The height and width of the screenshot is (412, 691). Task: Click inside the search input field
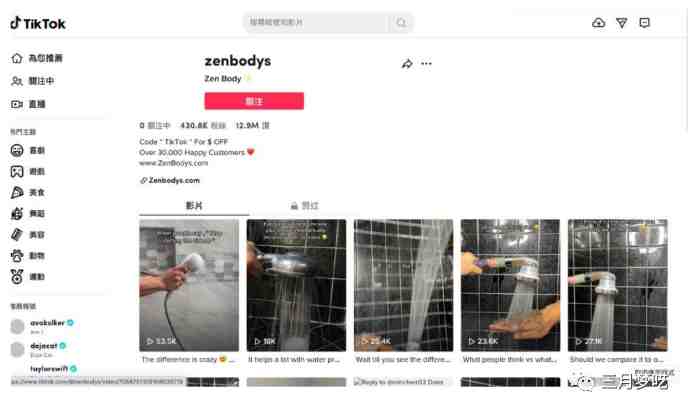(317, 22)
